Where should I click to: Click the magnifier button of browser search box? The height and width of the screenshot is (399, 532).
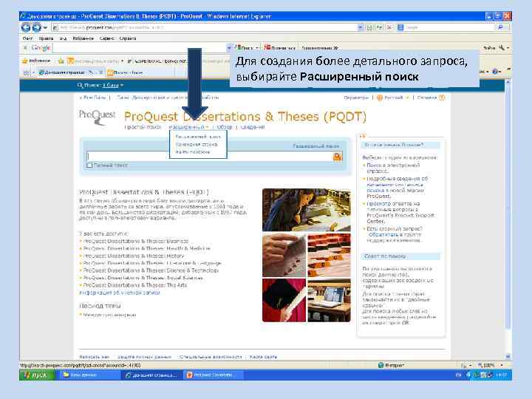coord(501,27)
